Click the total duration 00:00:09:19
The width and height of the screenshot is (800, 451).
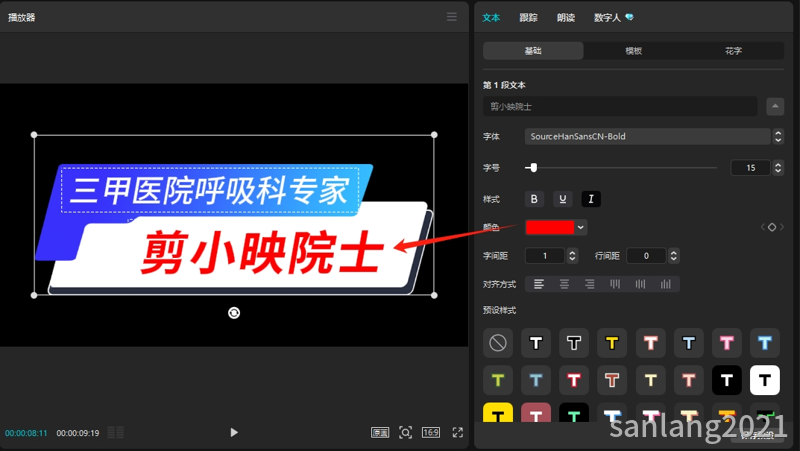click(78, 433)
